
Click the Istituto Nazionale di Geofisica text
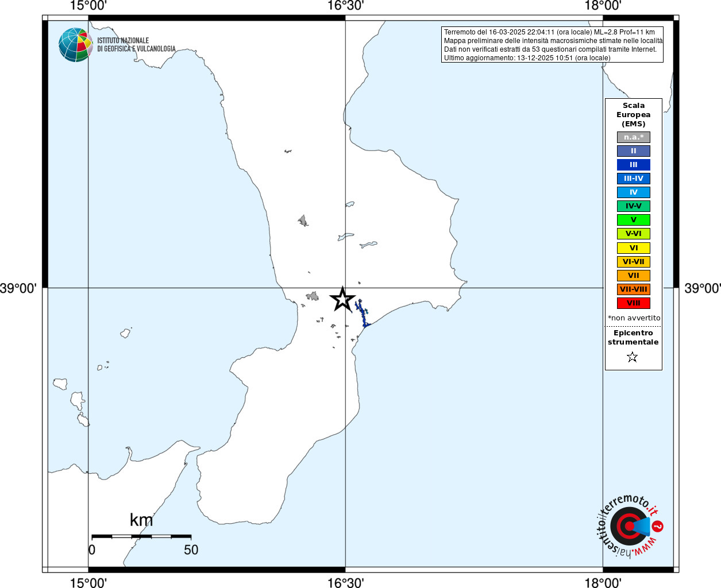pos(136,45)
